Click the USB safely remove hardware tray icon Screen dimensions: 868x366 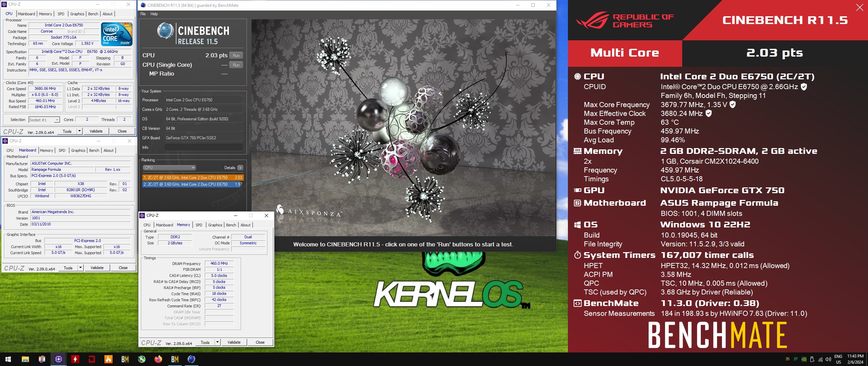coord(812,360)
